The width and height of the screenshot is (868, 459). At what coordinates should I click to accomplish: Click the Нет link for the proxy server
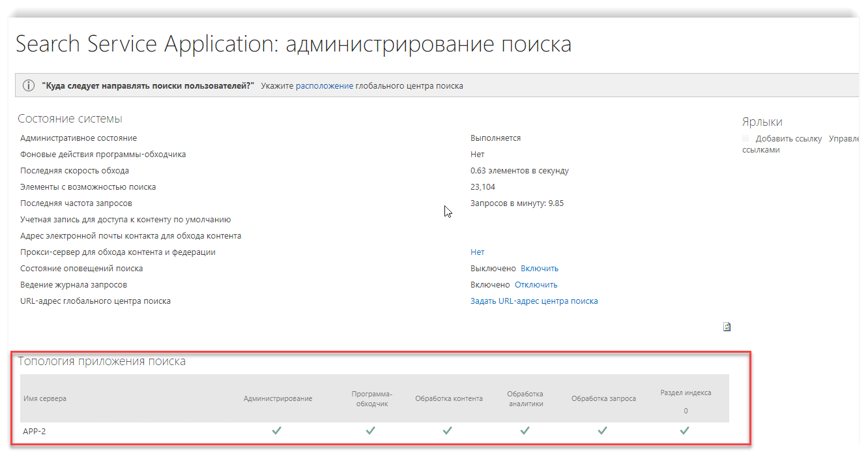coord(477,252)
